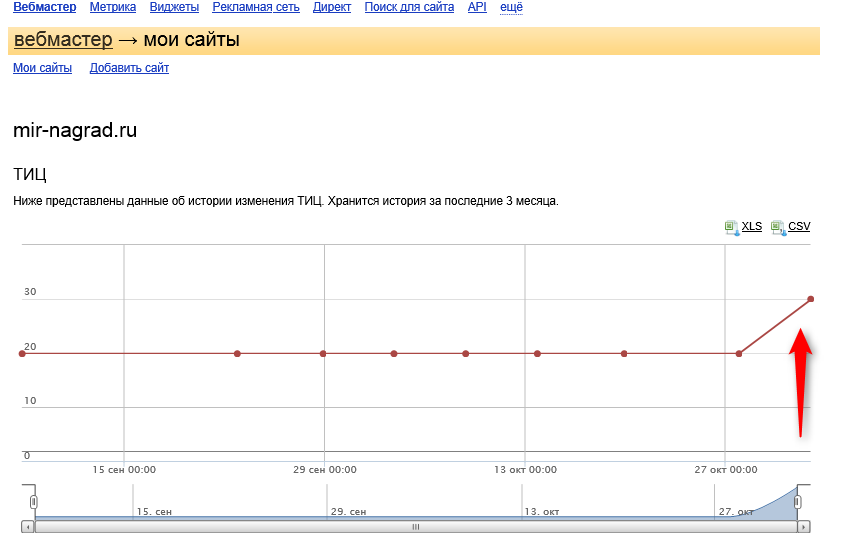Image resolution: width=846 pixels, height=553 pixels.
Task: Click the right range navigator handle
Action: click(797, 502)
